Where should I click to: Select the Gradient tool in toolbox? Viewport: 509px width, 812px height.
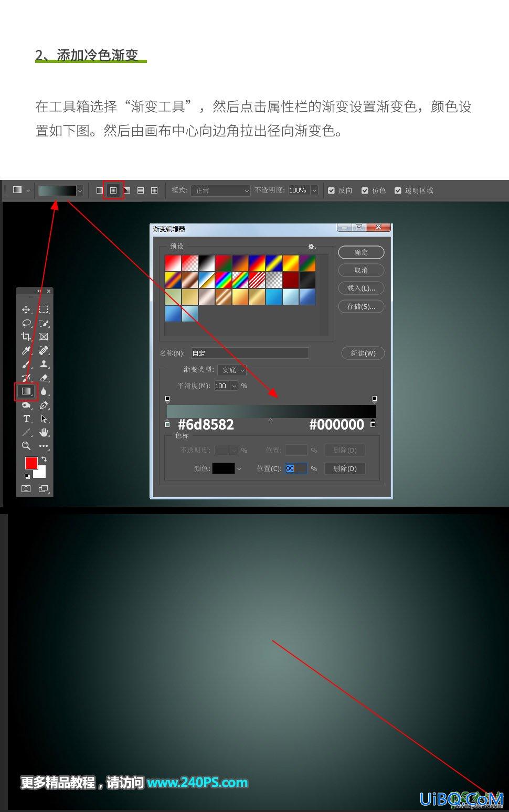26,391
